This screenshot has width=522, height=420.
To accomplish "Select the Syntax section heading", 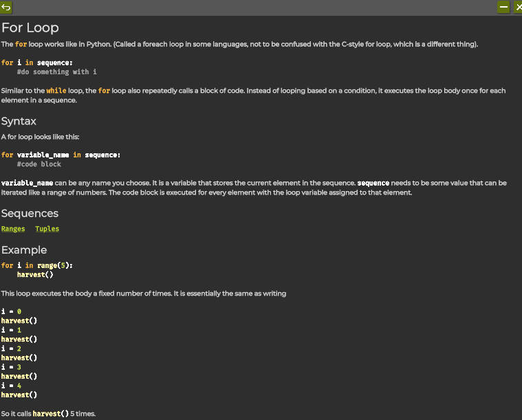I will tap(19, 122).
